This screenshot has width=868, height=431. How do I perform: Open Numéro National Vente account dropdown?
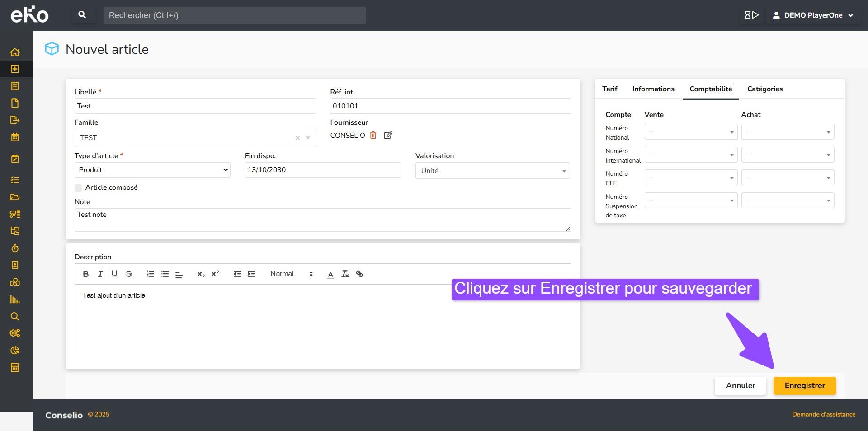691,132
